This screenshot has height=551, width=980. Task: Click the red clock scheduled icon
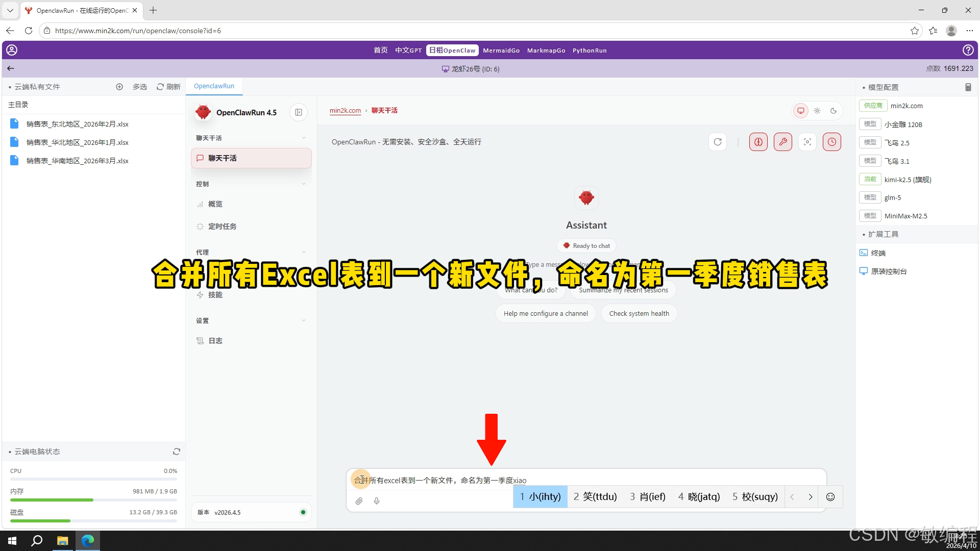click(831, 142)
